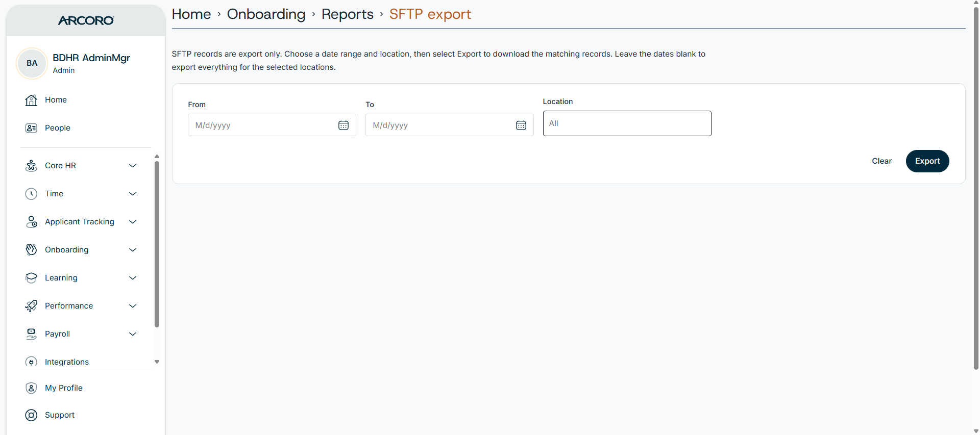Screen dimensions: 980x435
Task: Open the To date calendar picker icon
Action: click(521, 125)
